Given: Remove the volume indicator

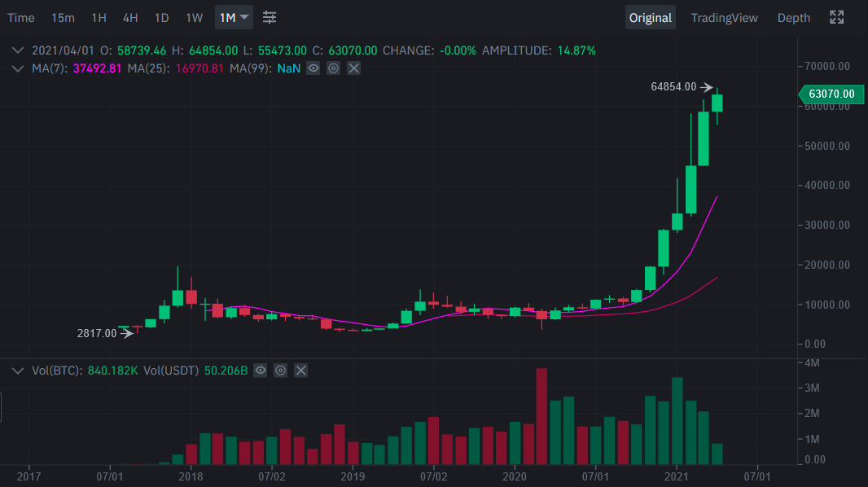Looking at the screenshot, I should [x=300, y=371].
